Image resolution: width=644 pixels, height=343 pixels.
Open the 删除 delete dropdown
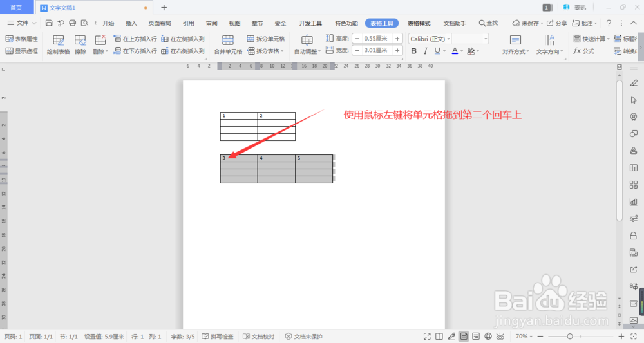pos(100,44)
